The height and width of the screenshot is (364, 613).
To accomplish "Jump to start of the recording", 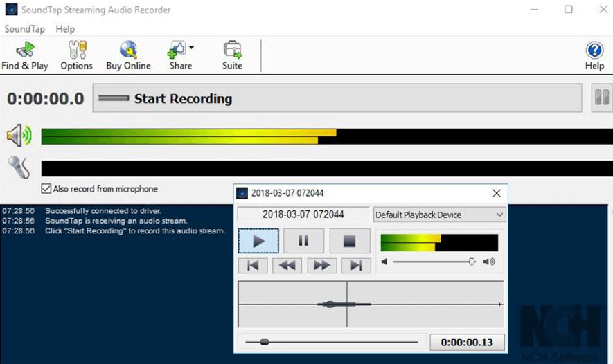I will (253, 266).
